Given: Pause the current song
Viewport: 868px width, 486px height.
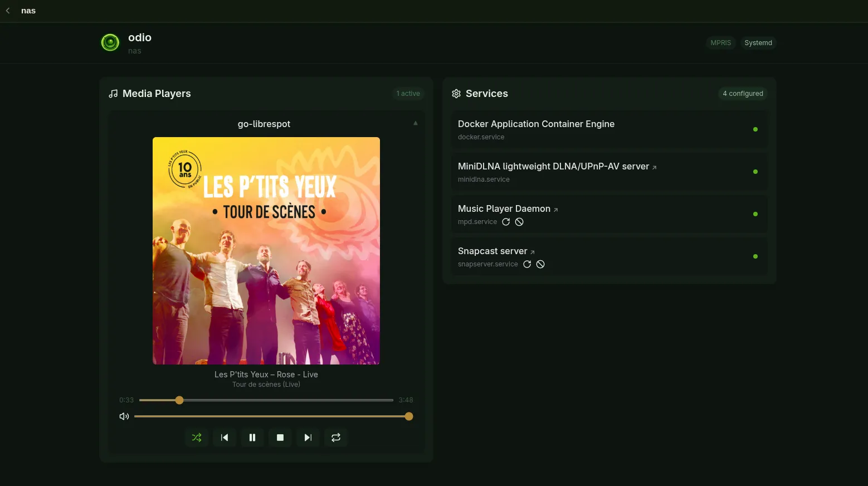Looking at the screenshot, I should point(252,438).
